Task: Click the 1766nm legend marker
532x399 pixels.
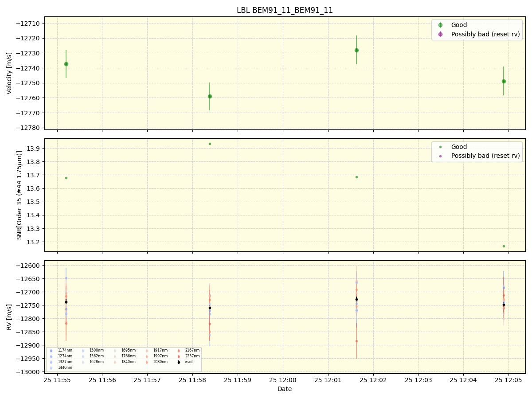Action: 115,356
